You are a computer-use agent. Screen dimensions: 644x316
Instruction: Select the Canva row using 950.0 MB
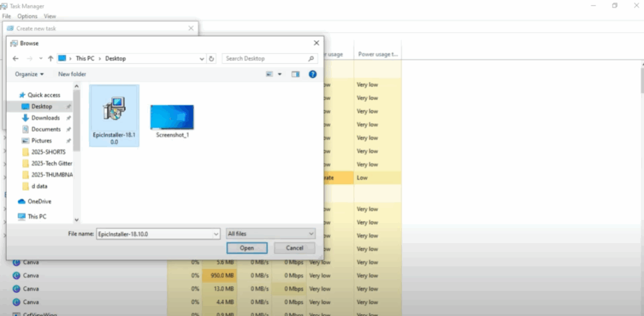[x=201, y=275]
